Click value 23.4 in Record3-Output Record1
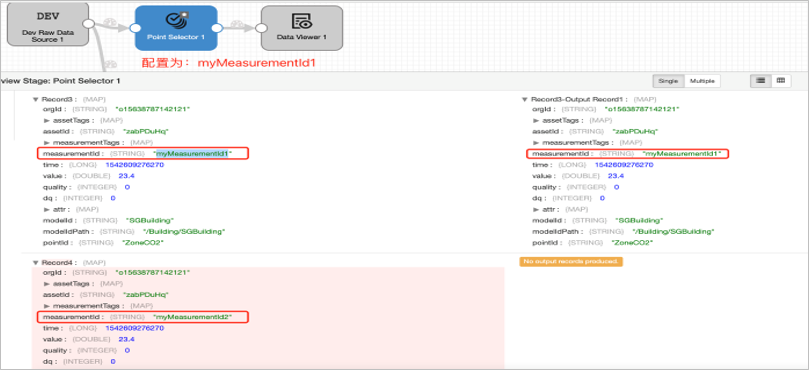809x370 pixels. [x=616, y=176]
